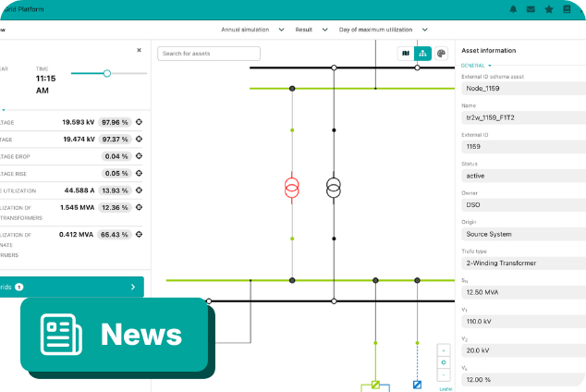
Task: Select the red transformer symbol
Action: point(292,188)
